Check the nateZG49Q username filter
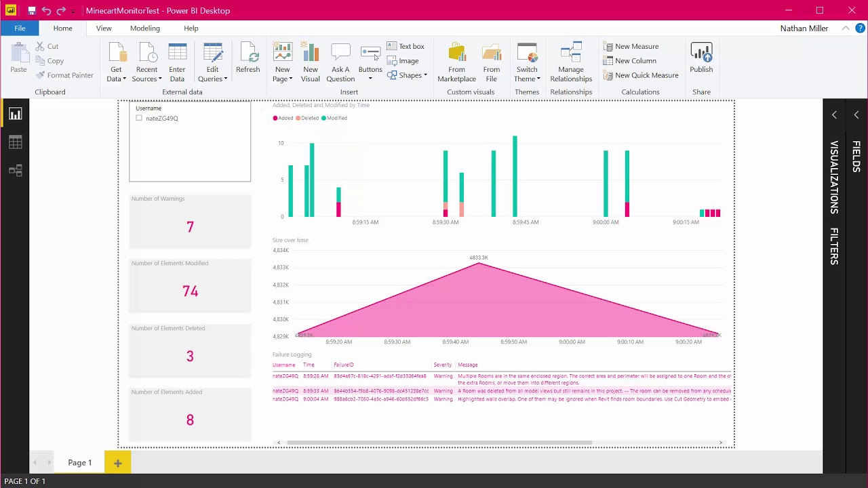868x488 pixels. (x=139, y=117)
